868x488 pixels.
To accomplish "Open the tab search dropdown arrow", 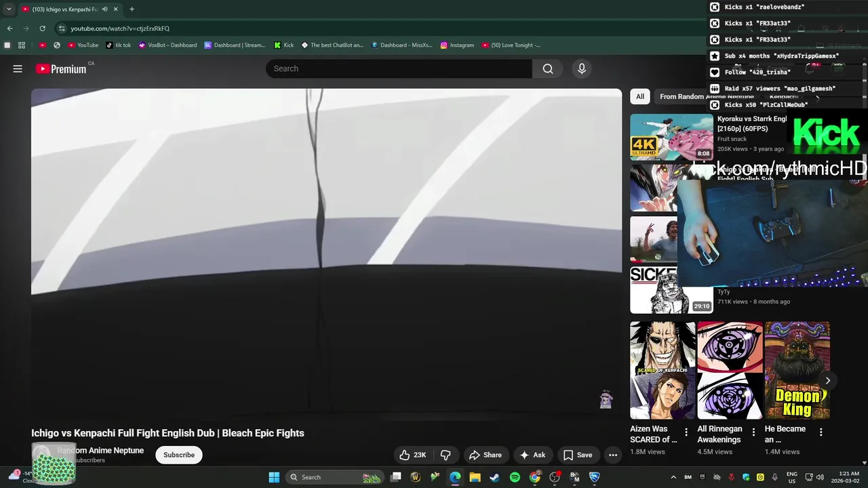I will 9,9.
